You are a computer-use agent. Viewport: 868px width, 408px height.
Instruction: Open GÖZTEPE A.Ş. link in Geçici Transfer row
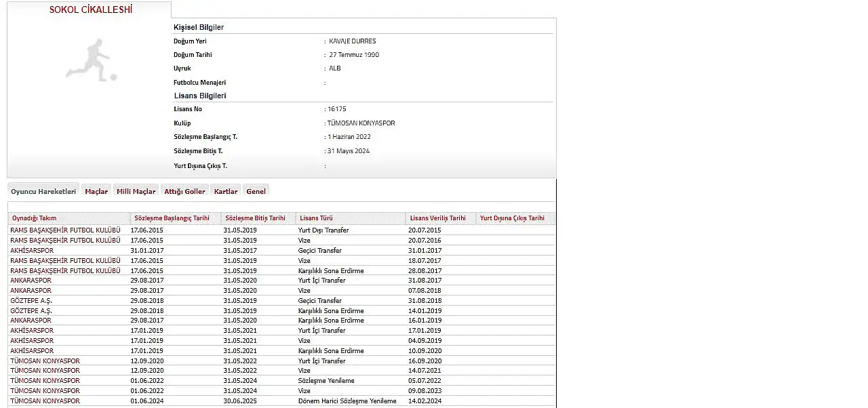31,301
